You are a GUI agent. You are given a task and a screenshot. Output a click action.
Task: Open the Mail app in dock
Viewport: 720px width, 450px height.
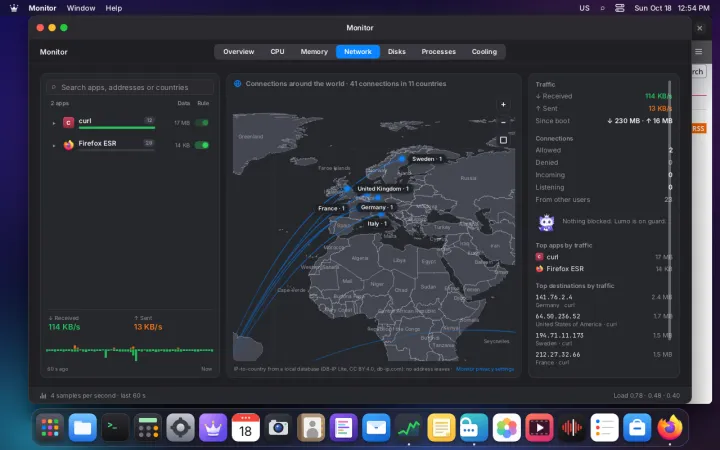376,428
